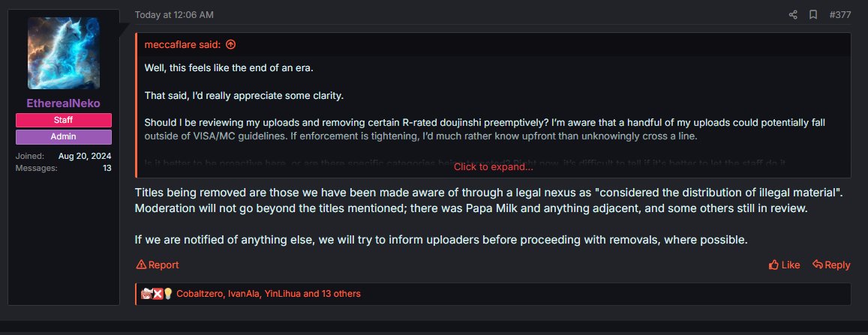868x335 pixels.
Task: Reply to this post
Action: pyautogui.click(x=831, y=265)
